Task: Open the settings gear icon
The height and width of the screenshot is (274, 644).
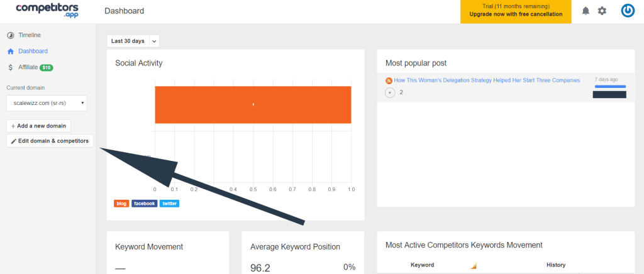Action: point(602,11)
